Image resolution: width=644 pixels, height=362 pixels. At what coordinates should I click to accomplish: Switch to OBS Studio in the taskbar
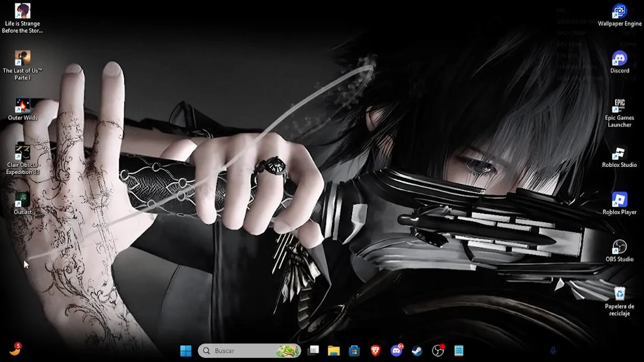coord(438,350)
